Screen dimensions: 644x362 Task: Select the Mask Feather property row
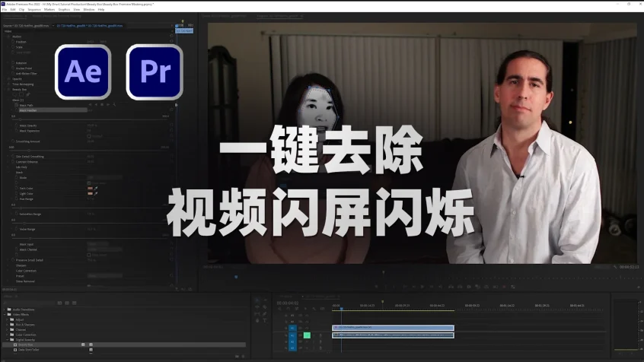(53, 110)
